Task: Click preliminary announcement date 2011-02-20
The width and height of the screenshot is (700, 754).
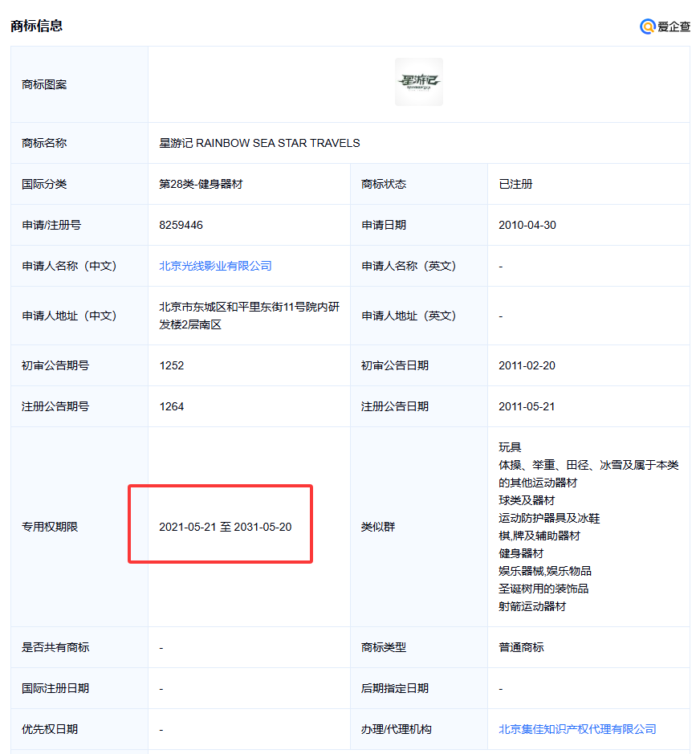Action: click(527, 365)
